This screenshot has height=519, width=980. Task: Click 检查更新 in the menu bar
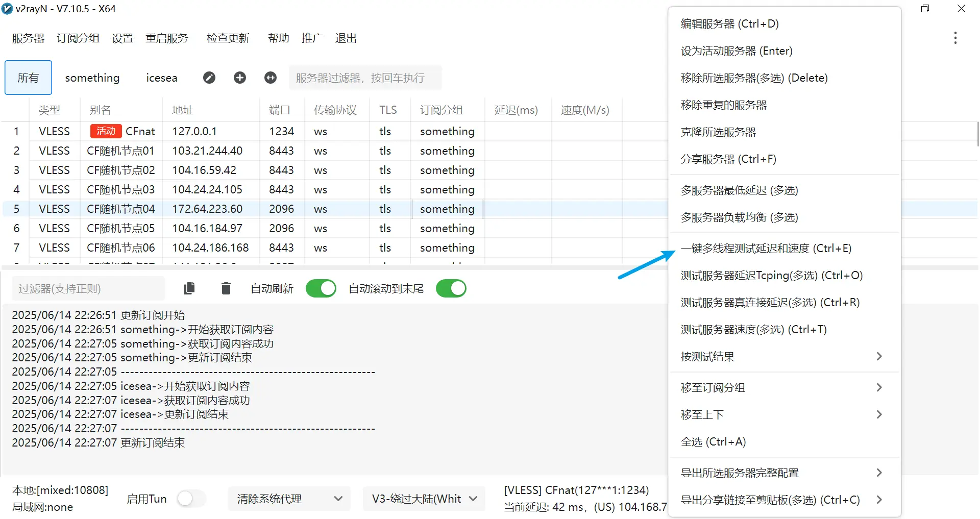click(228, 38)
